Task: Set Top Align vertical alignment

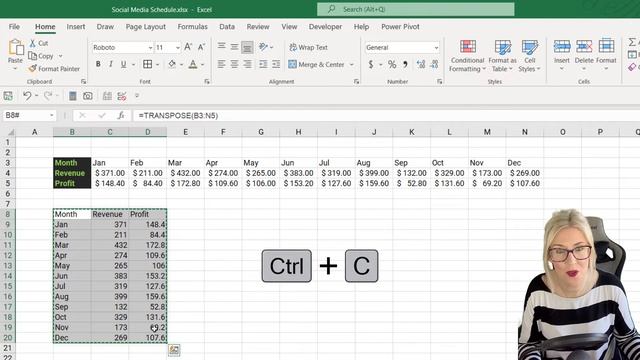Action: [222, 47]
